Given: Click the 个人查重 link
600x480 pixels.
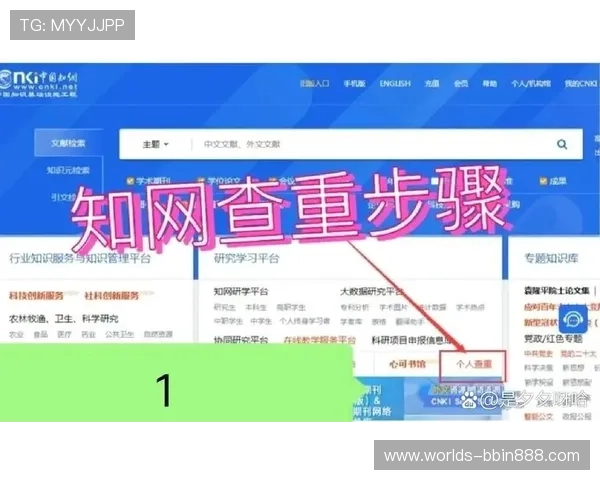Looking at the screenshot, I should [473, 364].
